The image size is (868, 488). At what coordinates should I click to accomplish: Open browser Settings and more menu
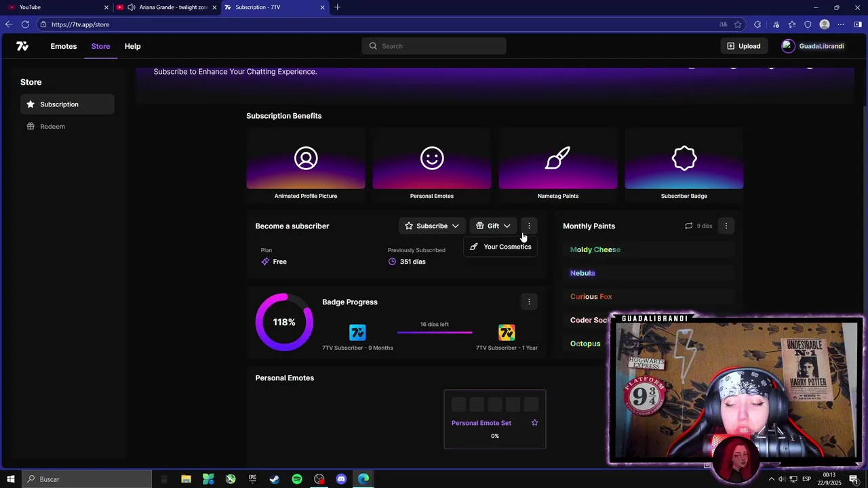pos(841,24)
